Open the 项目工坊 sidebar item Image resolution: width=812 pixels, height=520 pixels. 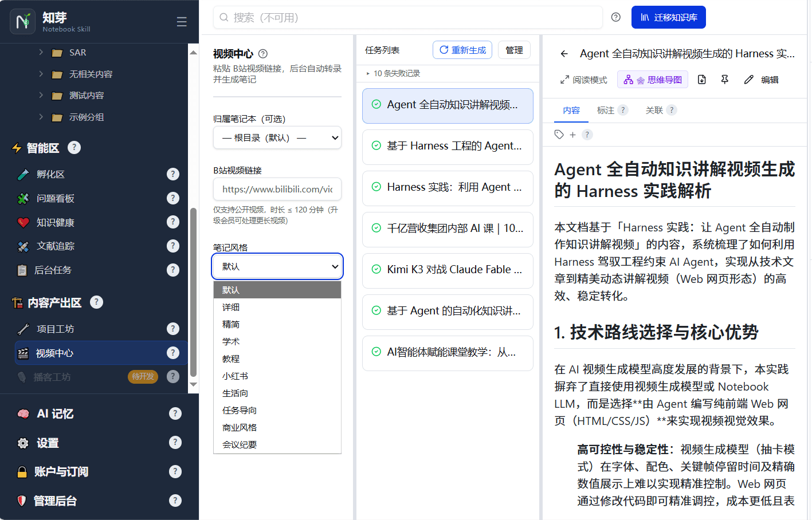[x=55, y=329]
